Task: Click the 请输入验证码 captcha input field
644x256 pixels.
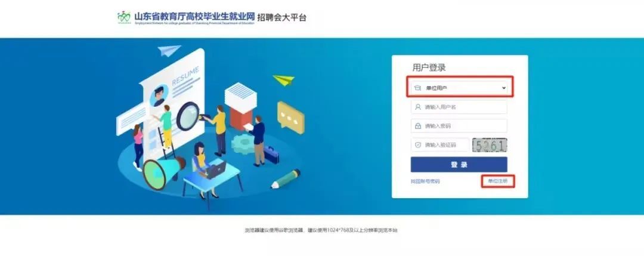Action: 439,144
